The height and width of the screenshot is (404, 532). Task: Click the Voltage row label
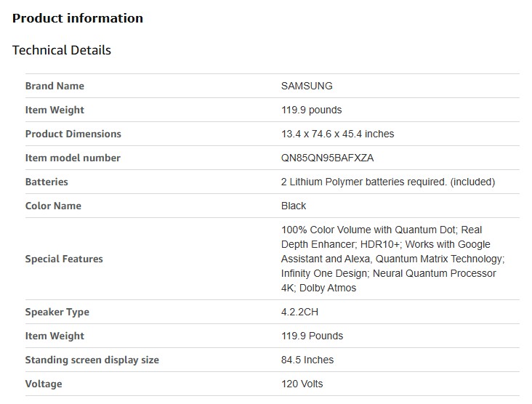(44, 384)
